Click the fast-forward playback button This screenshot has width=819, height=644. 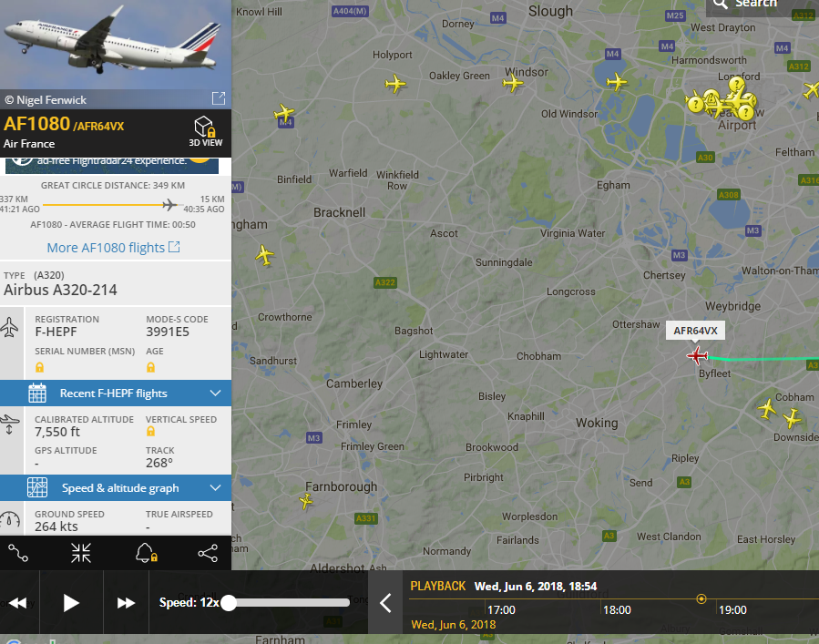point(126,603)
